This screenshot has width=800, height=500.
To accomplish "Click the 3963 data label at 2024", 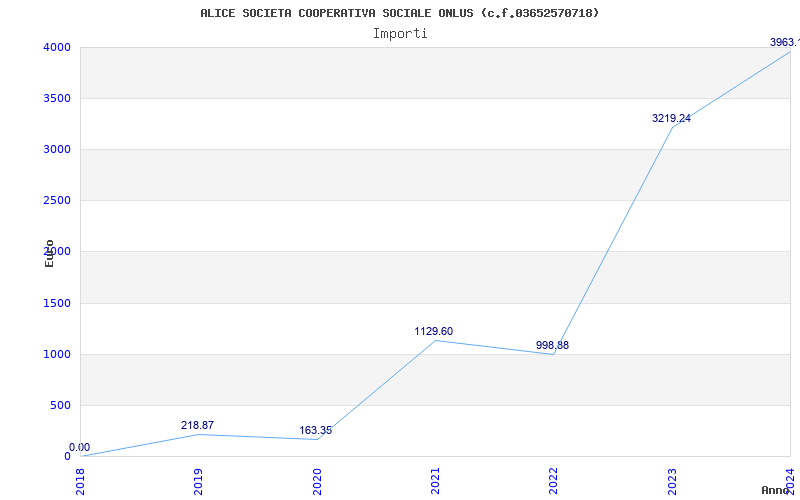I will point(785,42).
